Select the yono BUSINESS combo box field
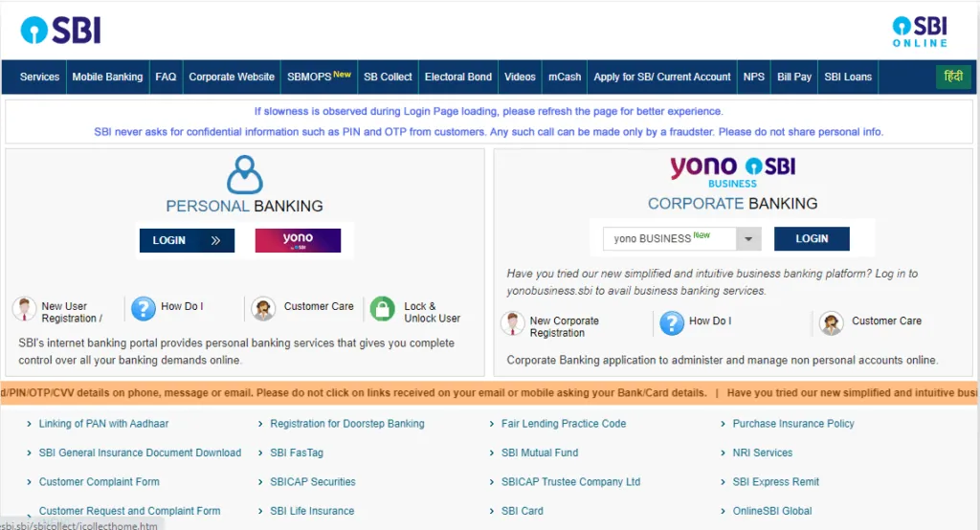Viewport: 980px width, 530px height. pos(681,239)
